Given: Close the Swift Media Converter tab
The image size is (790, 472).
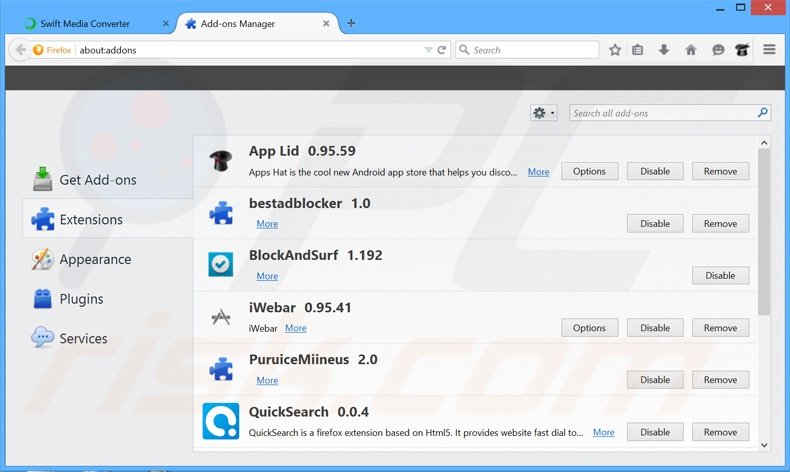Looking at the screenshot, I should (166, 24).
